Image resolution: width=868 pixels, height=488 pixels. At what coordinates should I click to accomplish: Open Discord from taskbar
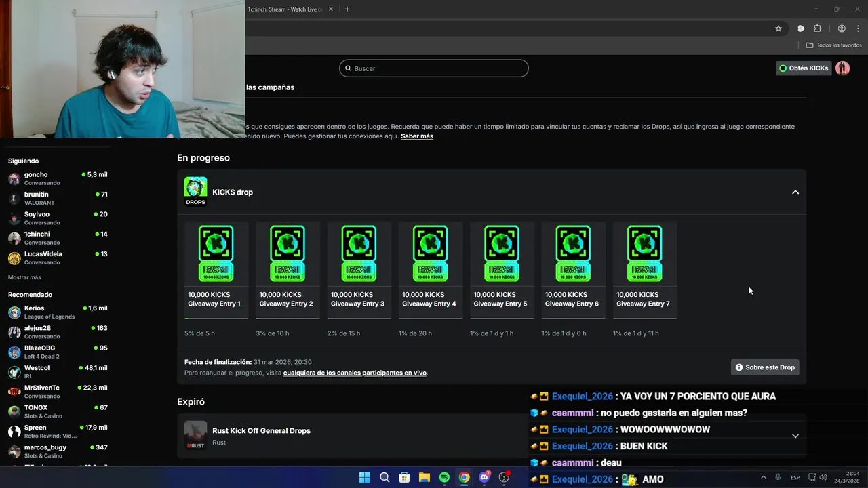pyautogui.click(x=484, y=477)
